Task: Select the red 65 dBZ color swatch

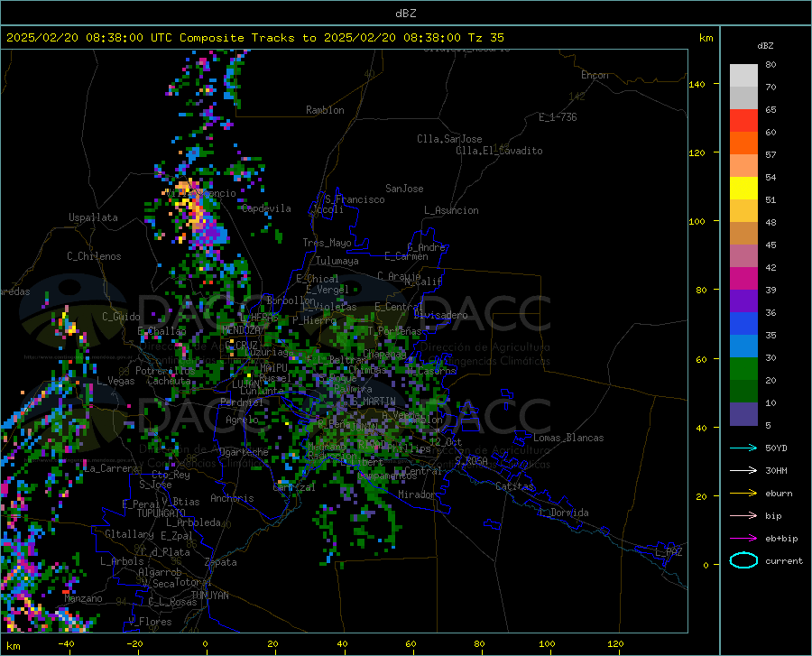Action: click(743, 120)
